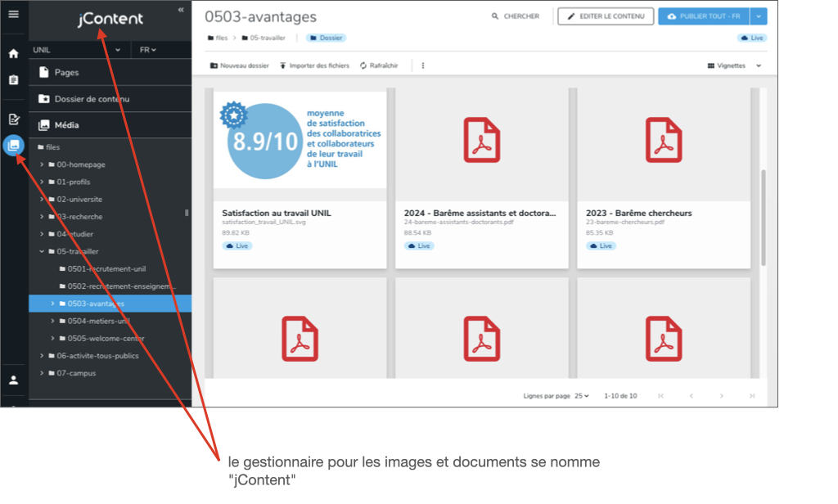Click Rafraîchir to reload the folder
The image size is (838, 504).
(379, 65)
